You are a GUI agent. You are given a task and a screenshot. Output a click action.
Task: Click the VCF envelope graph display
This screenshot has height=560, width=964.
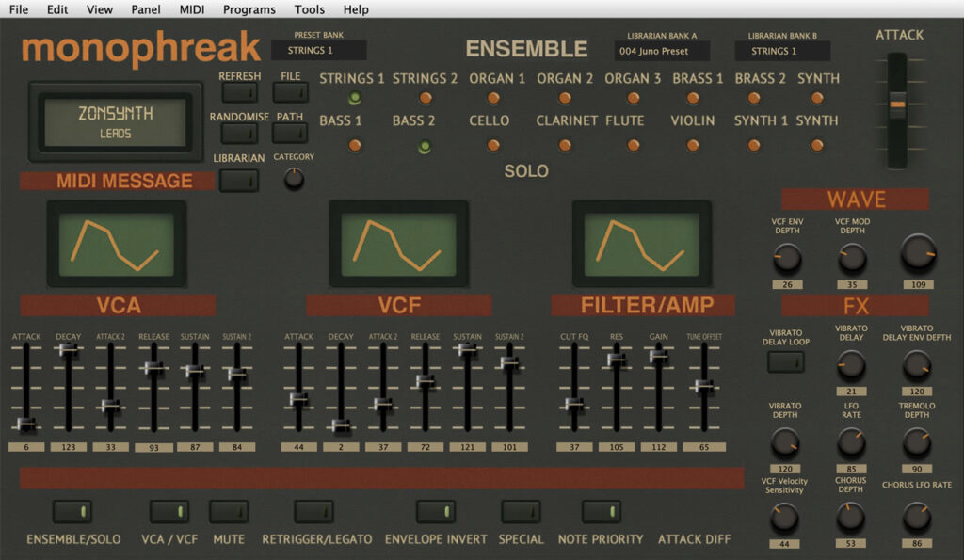(x=398, y=244)
